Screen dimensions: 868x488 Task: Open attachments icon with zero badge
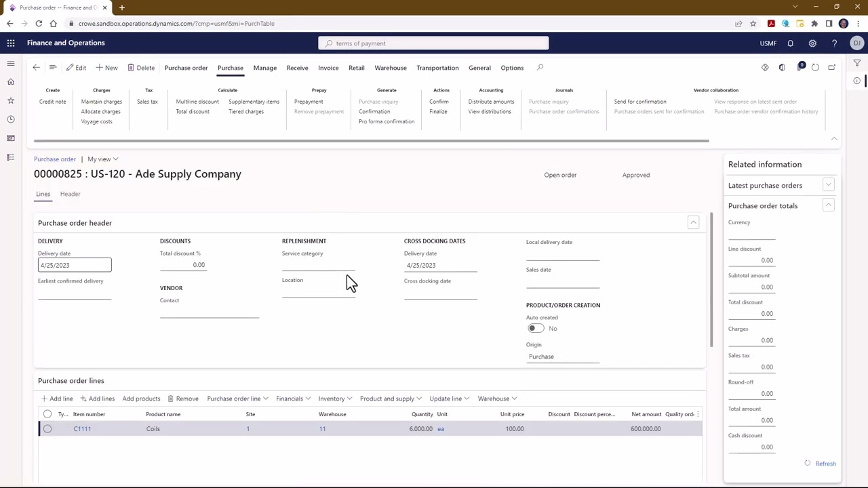800,67
